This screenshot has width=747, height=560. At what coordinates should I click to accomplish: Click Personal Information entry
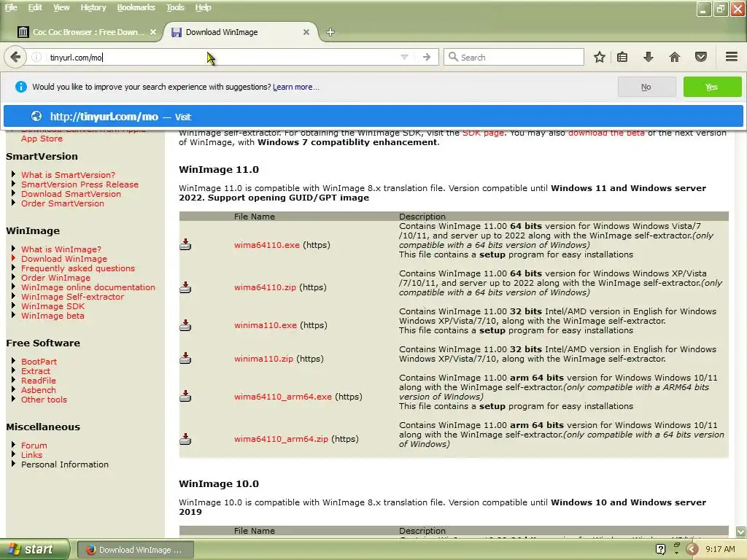(x=65, y=464)
